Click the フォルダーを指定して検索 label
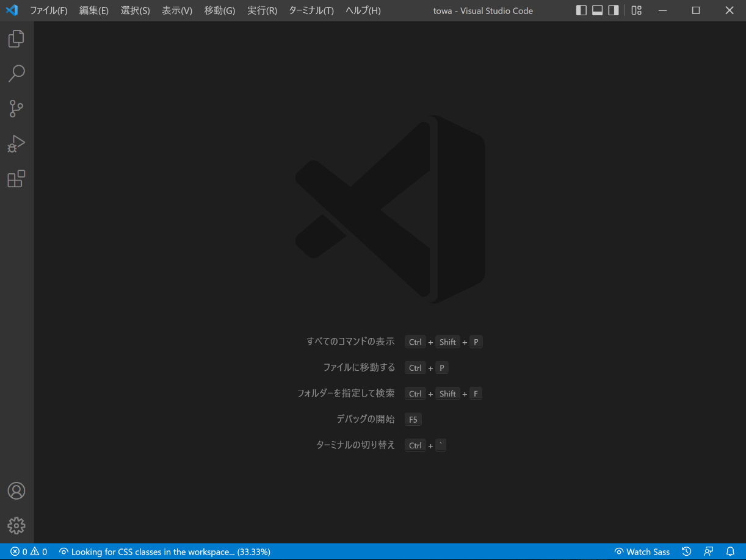 pyautogui.click(x=346, y=393)
